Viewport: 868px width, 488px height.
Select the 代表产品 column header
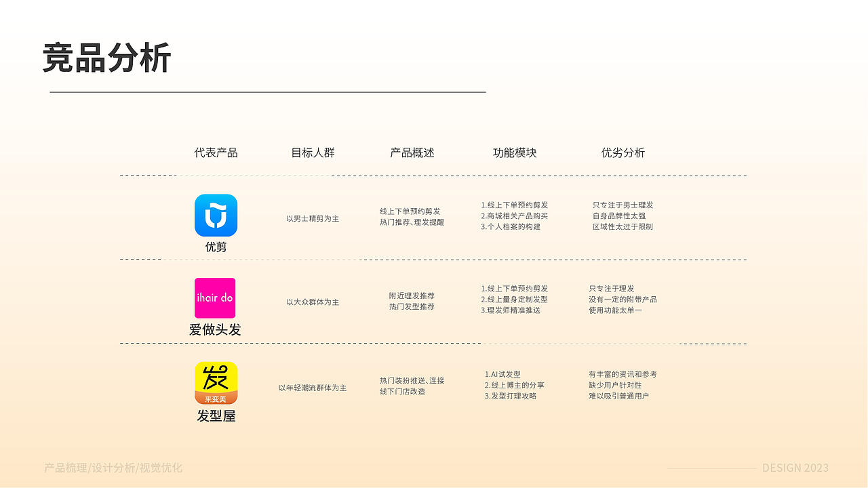(216, 152)
